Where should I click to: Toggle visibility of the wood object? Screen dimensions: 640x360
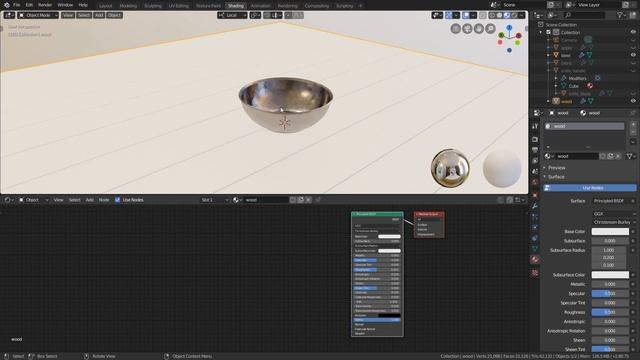pyautogui.click(x=633, y=101)
